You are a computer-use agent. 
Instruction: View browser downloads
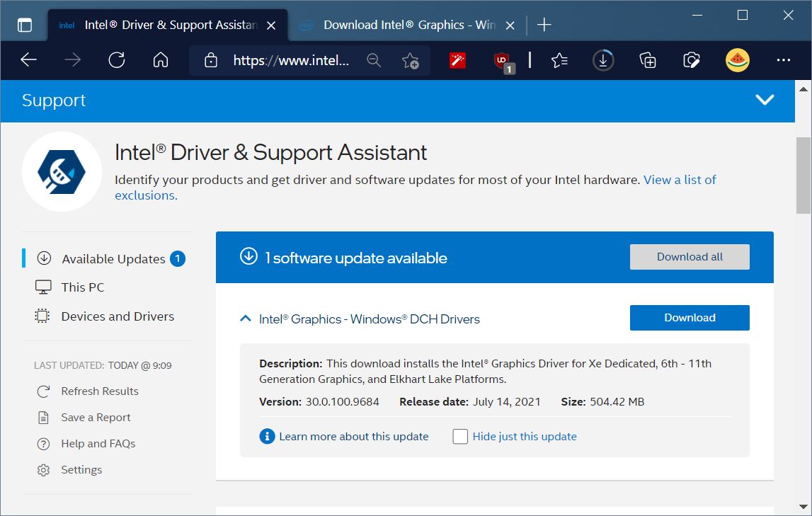pos(602,60)
